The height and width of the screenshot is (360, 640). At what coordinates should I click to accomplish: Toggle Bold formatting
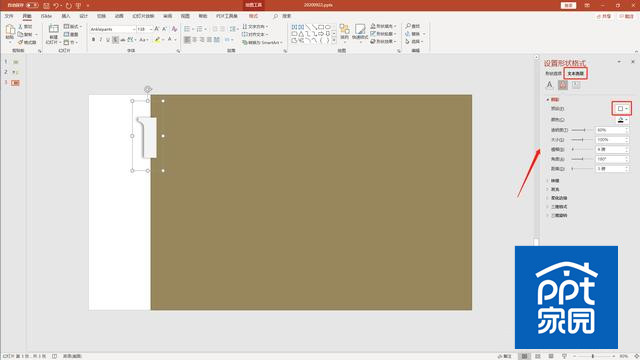[93, 40]
